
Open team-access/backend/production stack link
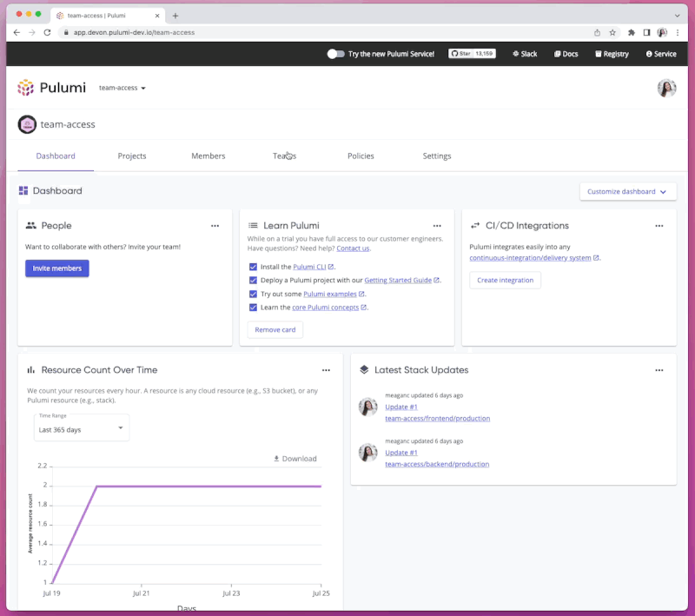(x=437, y=464)
